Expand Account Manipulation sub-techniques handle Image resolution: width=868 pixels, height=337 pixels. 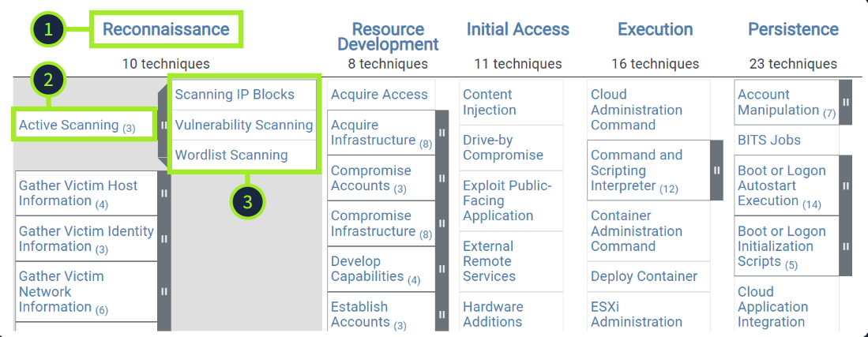coord(845,102)
